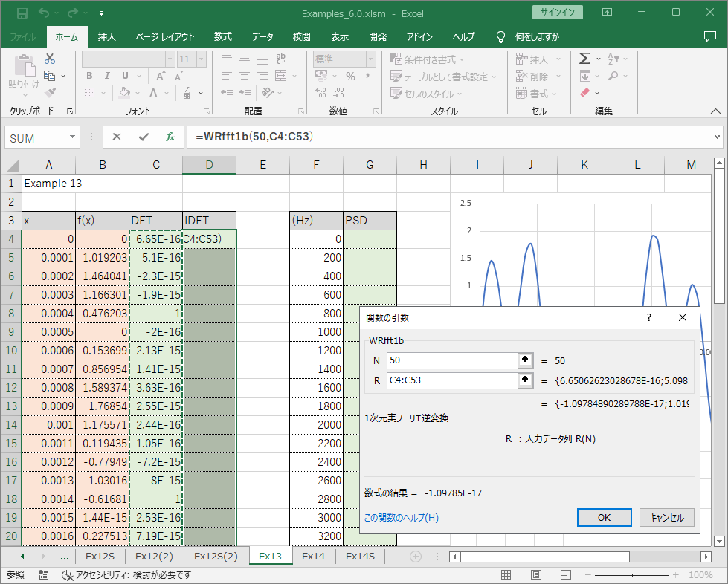
Task: Collapse dialog using N field range selector
Action: pyautogui.click(x=526, y=360)
